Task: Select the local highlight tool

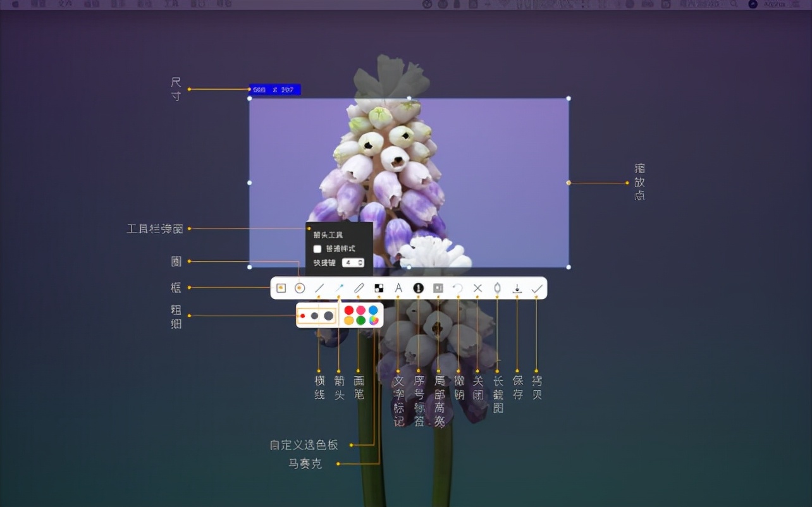Action: point(438,288)
